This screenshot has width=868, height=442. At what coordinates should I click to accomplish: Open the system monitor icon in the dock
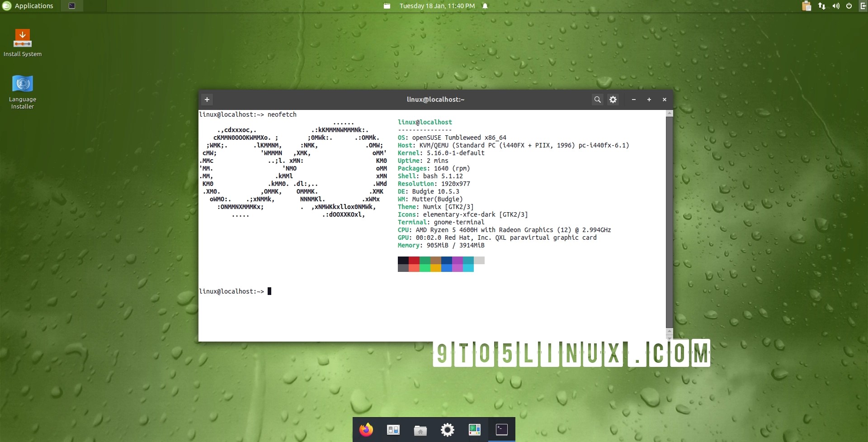point(475,429)
